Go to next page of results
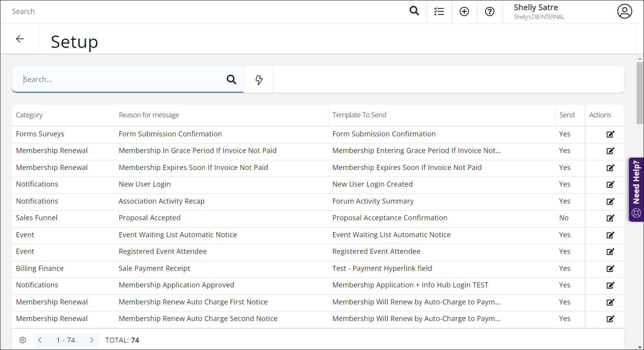The height and width of the screenshot is (350, 644). (x=92, y=340)
